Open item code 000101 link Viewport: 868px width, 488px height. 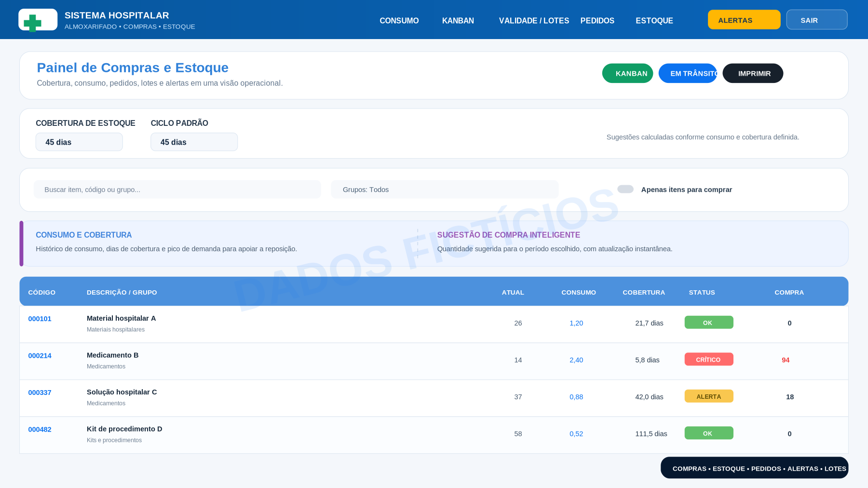40,319
